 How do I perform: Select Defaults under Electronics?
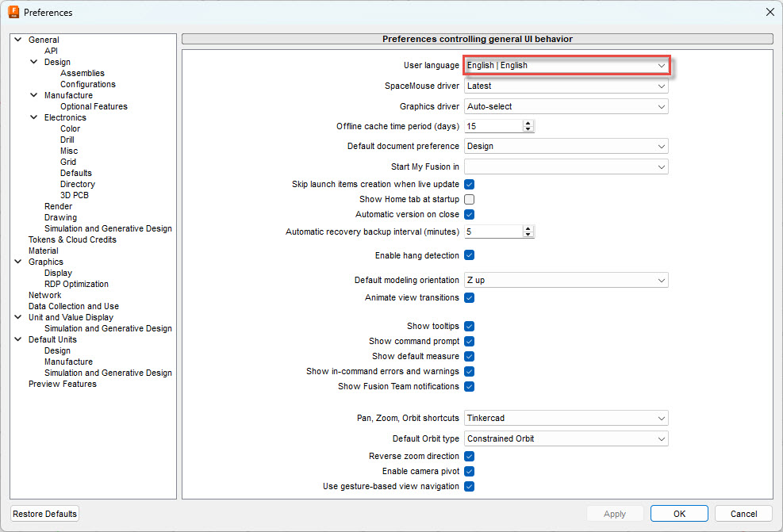pos(76,173)
